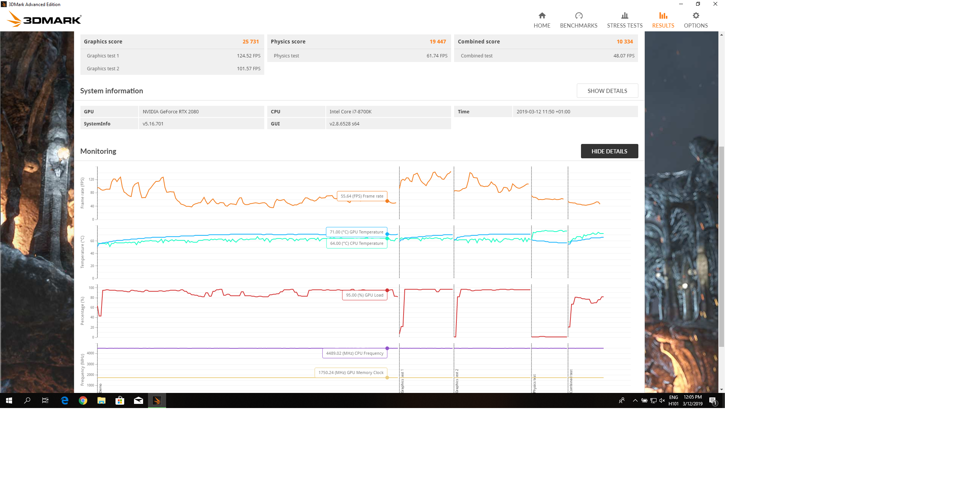Screen dimensions: 980x504
Task: Show hidden system tray icons
Action: click(x=635, y=400)
